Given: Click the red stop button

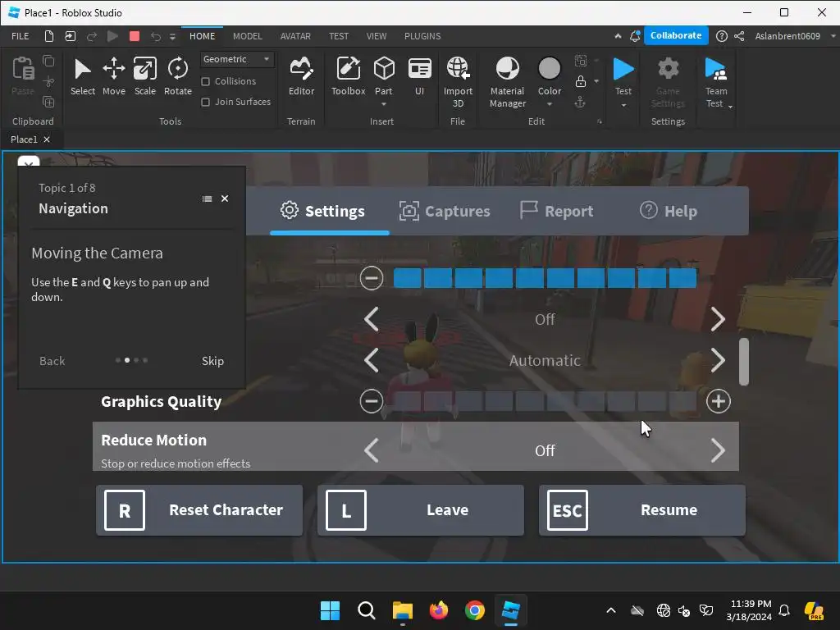Looking at the screenshot, I should click(x=135, y=36).
